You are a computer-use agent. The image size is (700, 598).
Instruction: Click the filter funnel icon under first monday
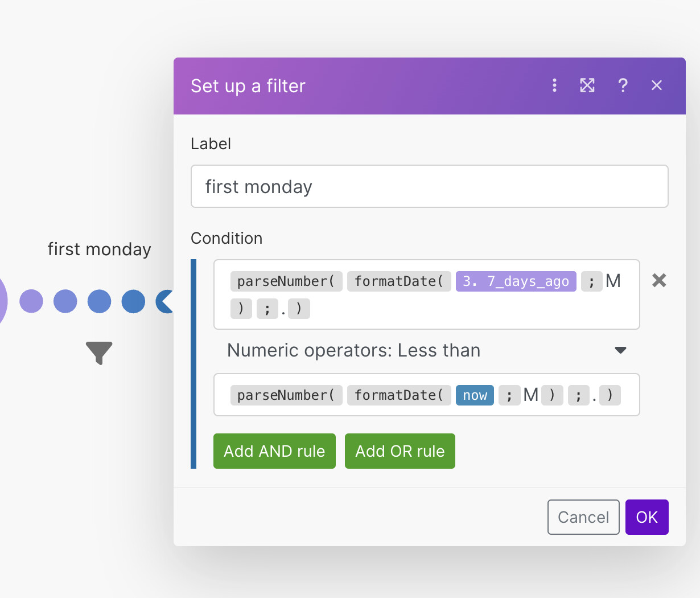point(99,353)
